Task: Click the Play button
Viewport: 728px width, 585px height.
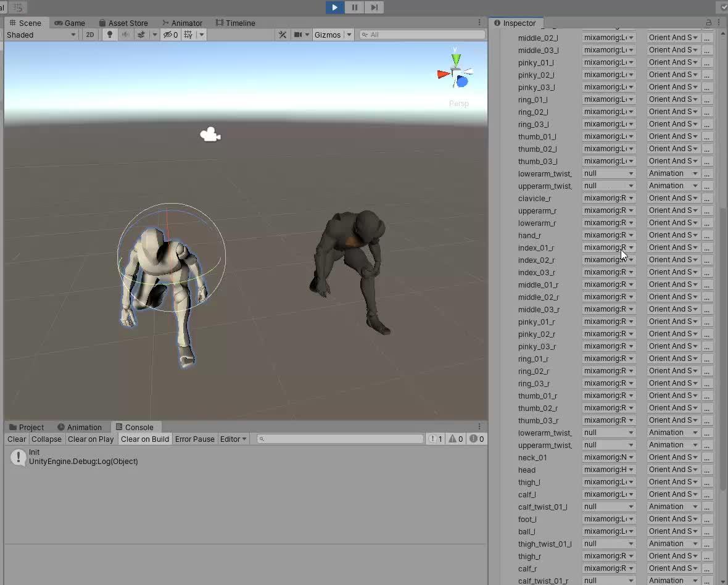Action: (x=335, y=7)
